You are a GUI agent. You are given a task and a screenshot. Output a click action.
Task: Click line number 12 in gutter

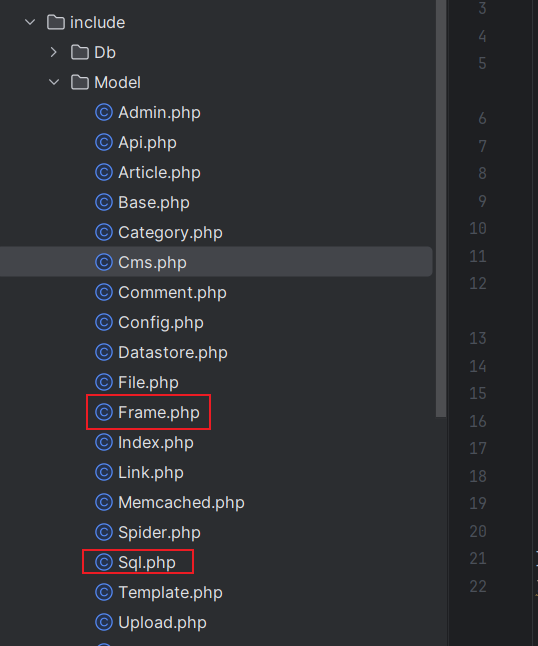[478, 283]
